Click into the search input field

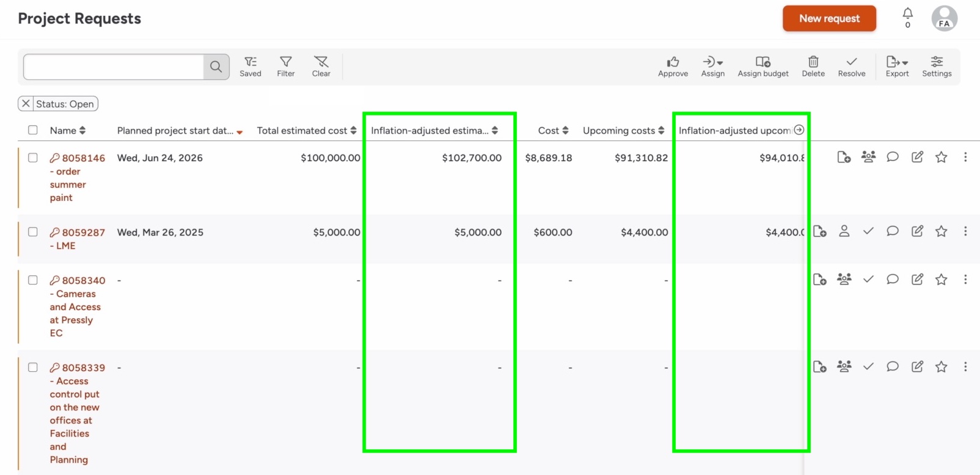coord(114,67)
